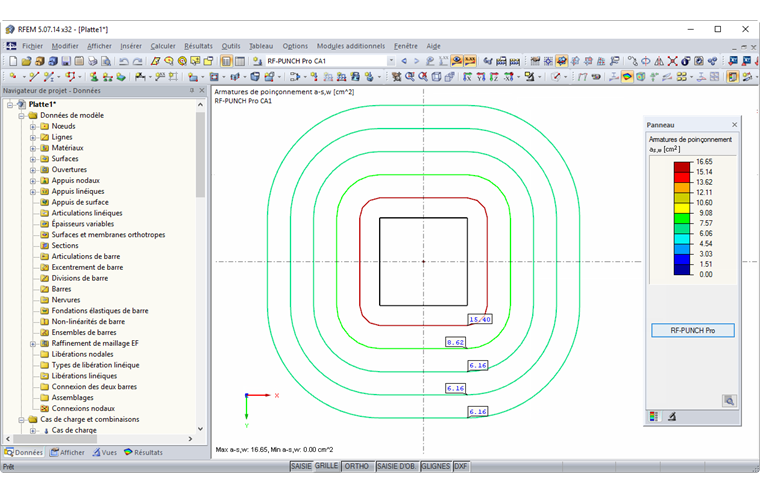760x493 pixels.
Task: Switch to the Résultats navigator tab
Action: pyautogui.click(x=143, y=452)
